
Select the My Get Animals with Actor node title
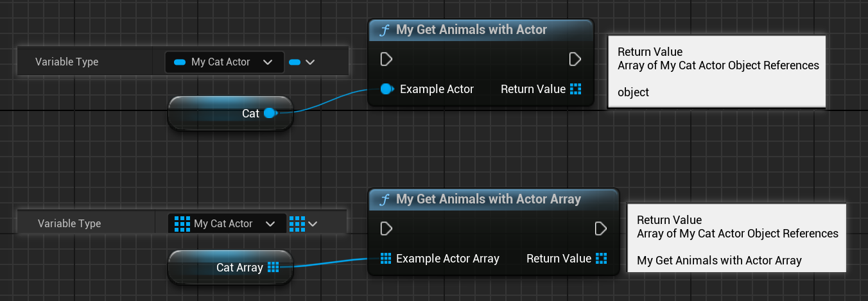471,30
